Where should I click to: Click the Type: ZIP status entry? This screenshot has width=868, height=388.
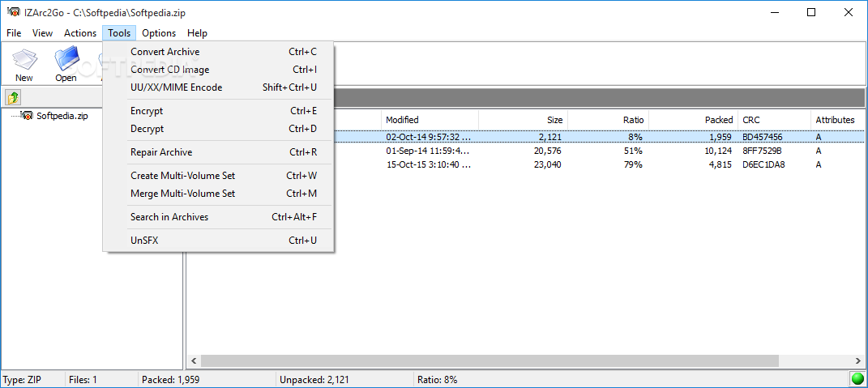[22, 380]
